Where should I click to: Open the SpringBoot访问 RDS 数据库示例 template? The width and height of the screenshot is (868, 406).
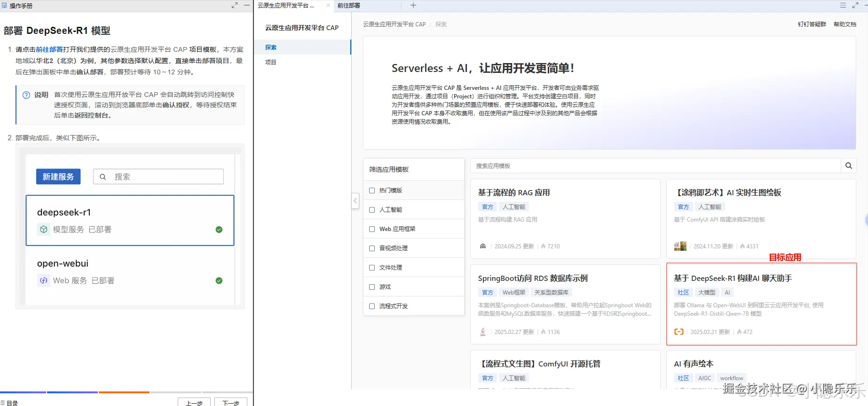pyautogui.click(x=565, y=304)
